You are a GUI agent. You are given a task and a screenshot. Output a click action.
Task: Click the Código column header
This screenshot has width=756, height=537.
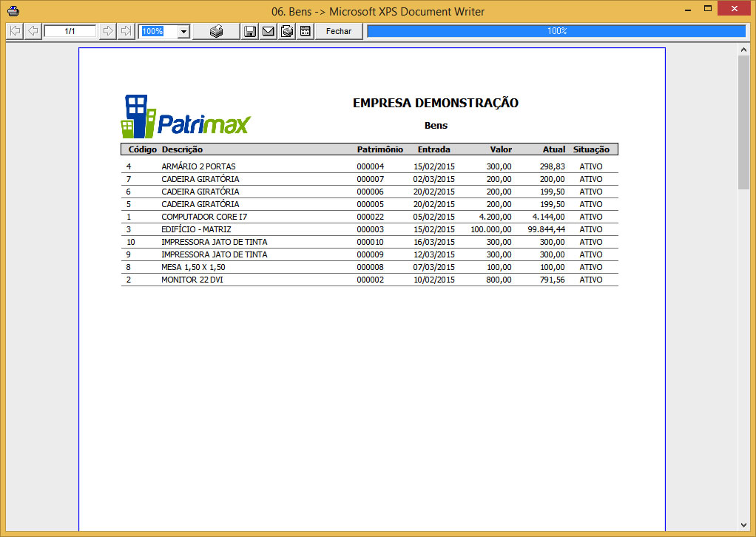tap(142, 149)
